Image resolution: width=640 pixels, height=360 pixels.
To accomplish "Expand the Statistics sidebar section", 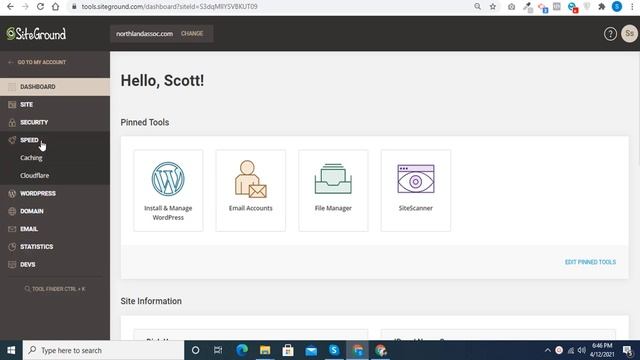I will point(55,247).
